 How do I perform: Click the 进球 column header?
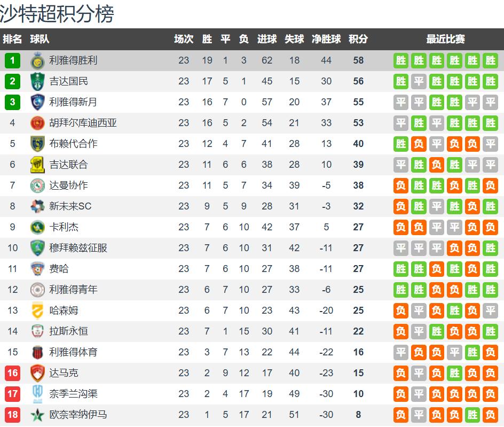pyautogui.click(x=267, y=39)
